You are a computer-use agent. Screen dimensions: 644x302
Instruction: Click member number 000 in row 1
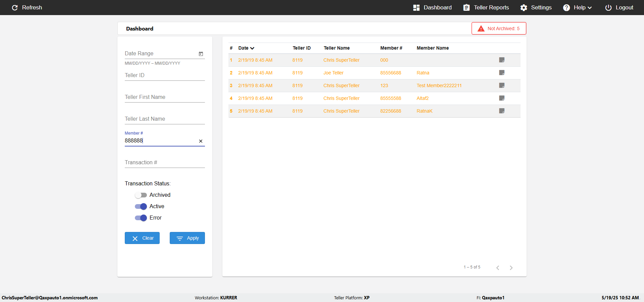[x=384, y=60]
